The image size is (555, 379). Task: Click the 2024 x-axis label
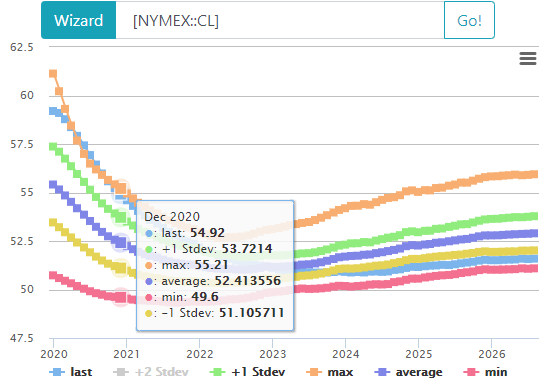click(345, 354)
